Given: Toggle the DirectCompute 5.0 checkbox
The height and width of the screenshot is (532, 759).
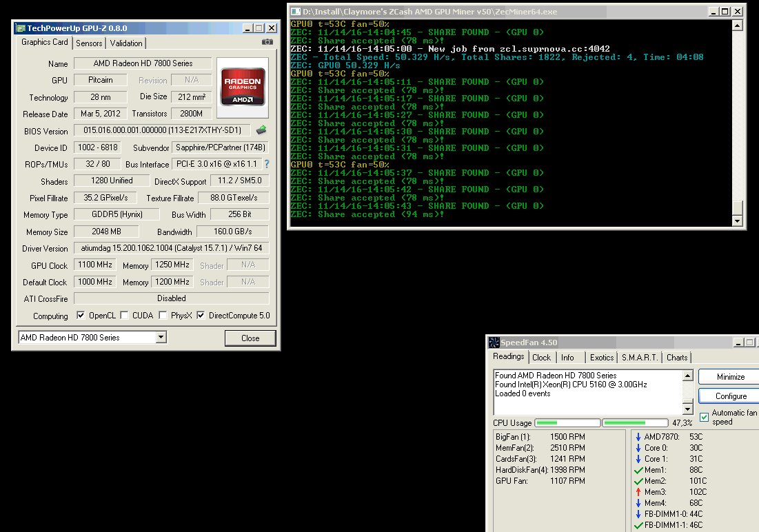Looking at the screenshot, I should 201,315.
